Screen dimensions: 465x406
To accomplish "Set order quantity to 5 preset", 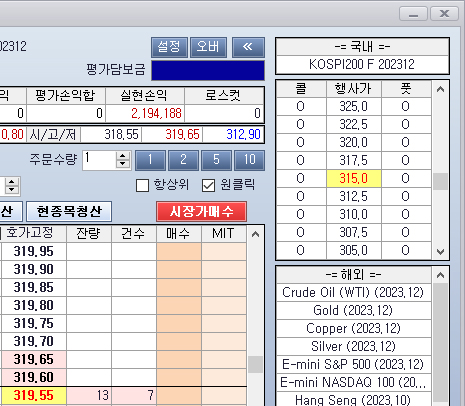I will pyautogui.click(x=217, y=160).
